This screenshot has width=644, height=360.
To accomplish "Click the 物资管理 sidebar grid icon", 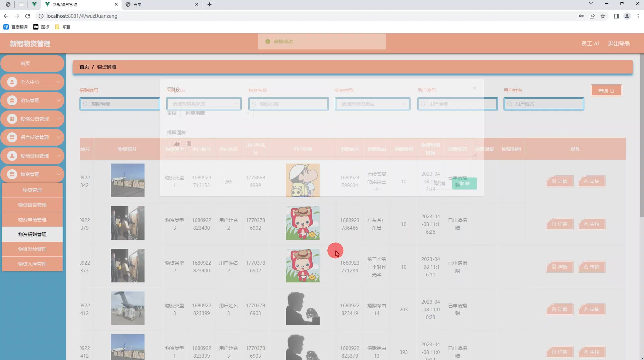I will pyautogui.click(x=12, y=174).
